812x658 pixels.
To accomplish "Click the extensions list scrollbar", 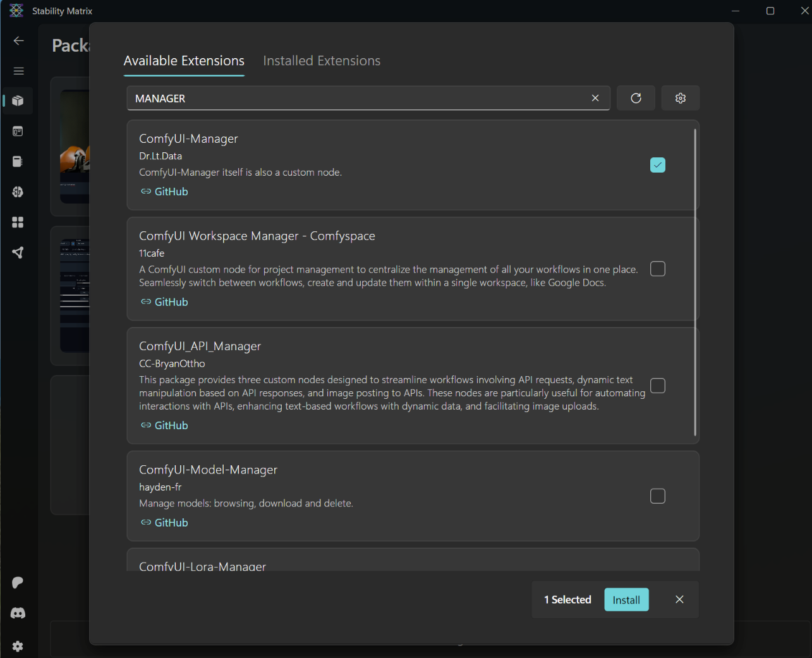I will coord(695,283).
